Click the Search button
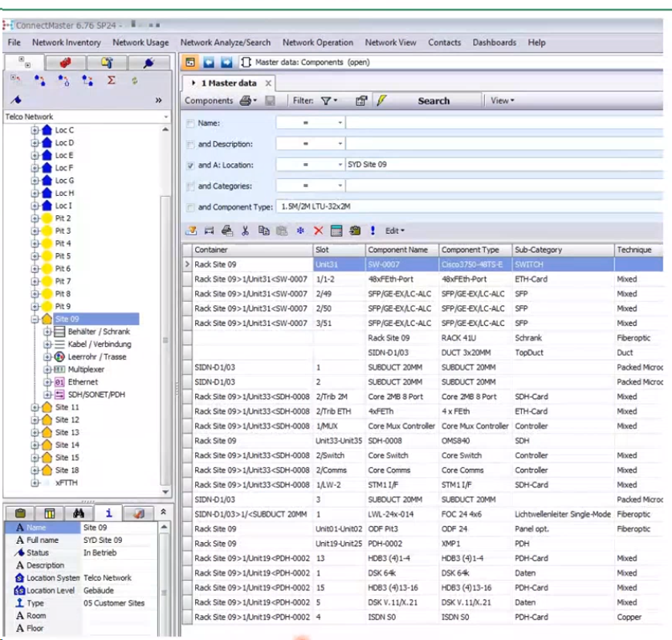This screenshot has width=672, height=640. coord(434,100)
